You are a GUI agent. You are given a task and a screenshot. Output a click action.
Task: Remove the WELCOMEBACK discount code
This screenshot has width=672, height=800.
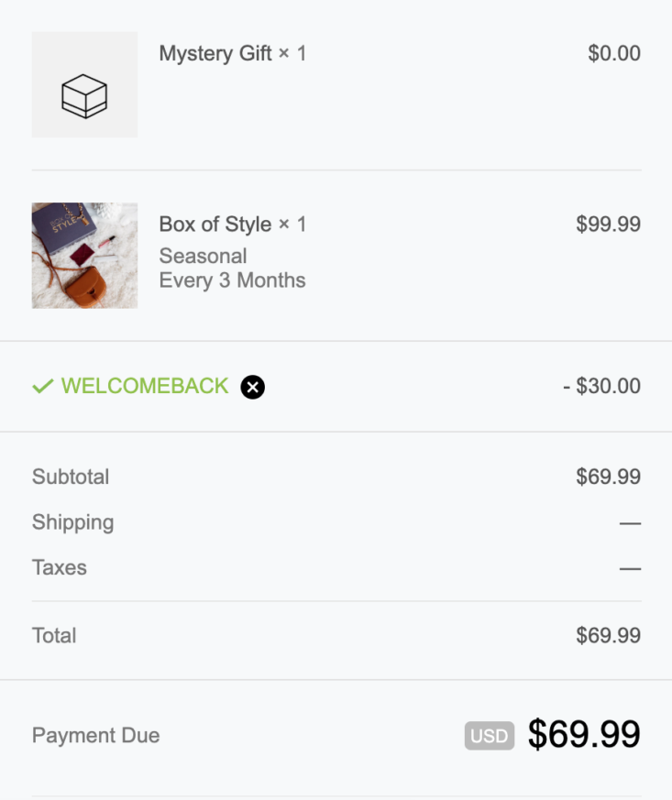(253, 387)
